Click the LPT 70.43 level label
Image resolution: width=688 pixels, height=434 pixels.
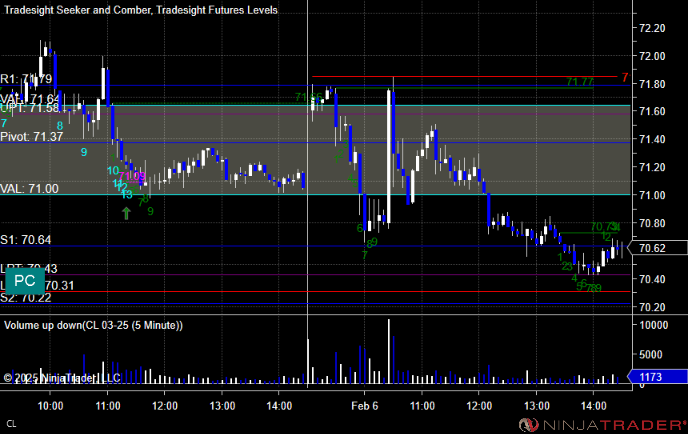click(29, 268)
